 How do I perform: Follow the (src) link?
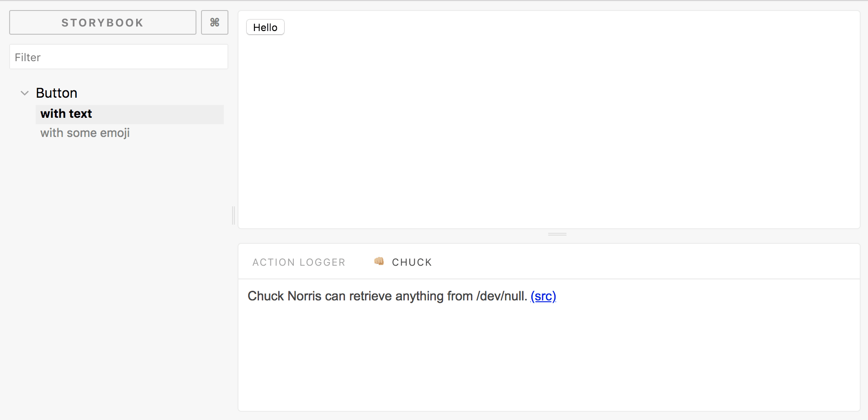pos(543,296)
